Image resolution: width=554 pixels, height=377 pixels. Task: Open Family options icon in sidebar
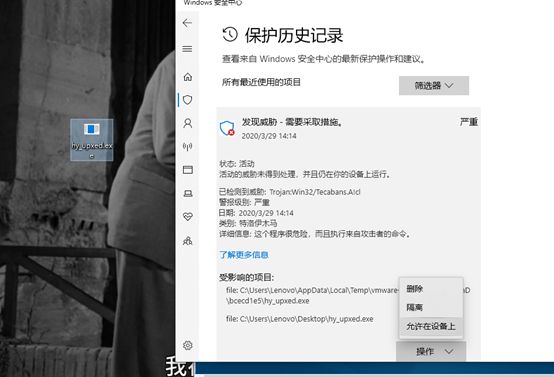point(188,241)
